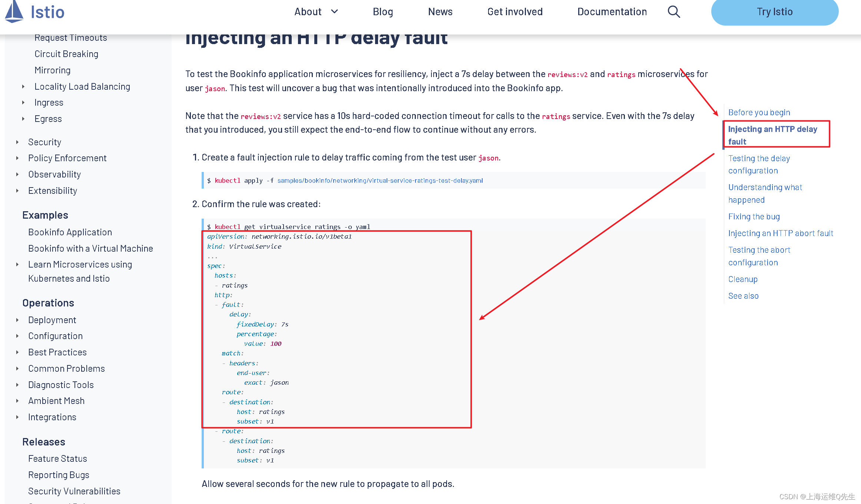Jump to Injecting an HTTP delay fault
Viewport: 861px width, 504px height.
772,135
